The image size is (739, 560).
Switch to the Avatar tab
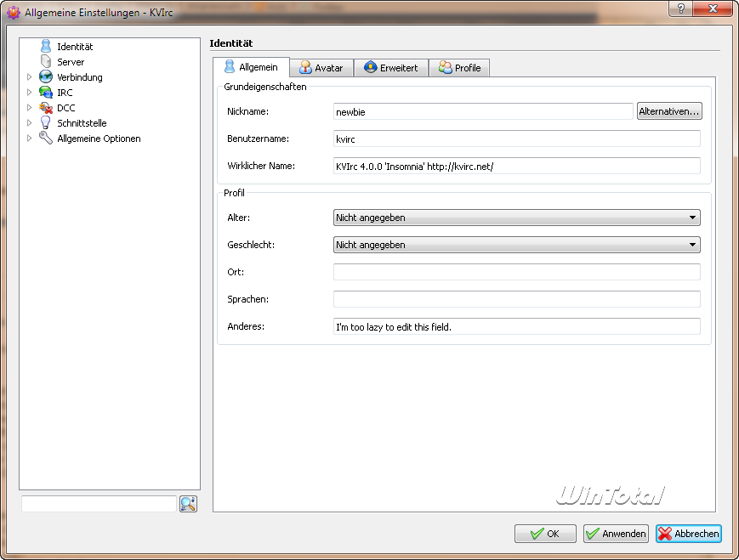[x=321, y=68]
